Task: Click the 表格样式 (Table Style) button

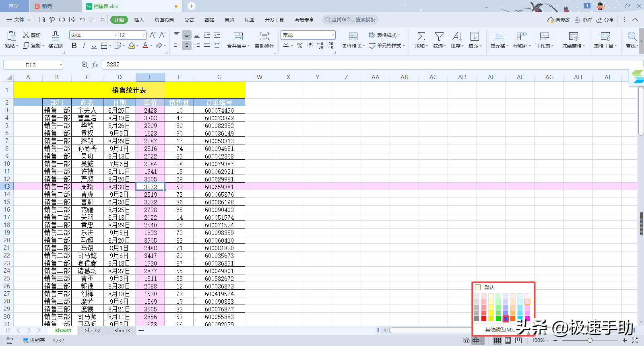Action: click(384, 35)
